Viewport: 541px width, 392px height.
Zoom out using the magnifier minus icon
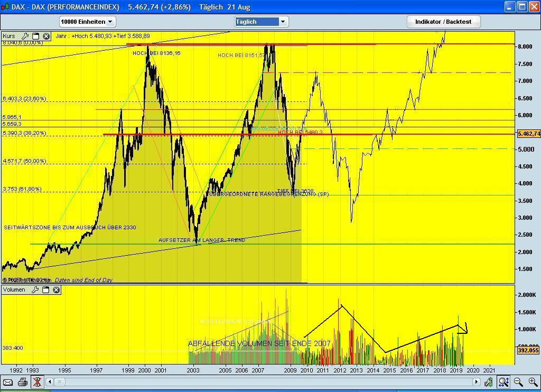pos(517,381)
